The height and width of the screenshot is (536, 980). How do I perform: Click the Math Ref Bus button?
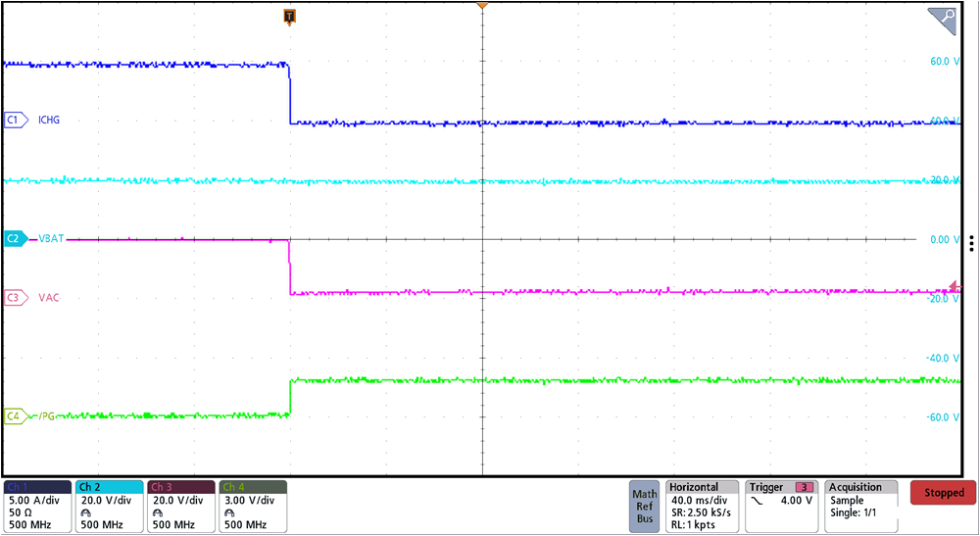(645, 506)
